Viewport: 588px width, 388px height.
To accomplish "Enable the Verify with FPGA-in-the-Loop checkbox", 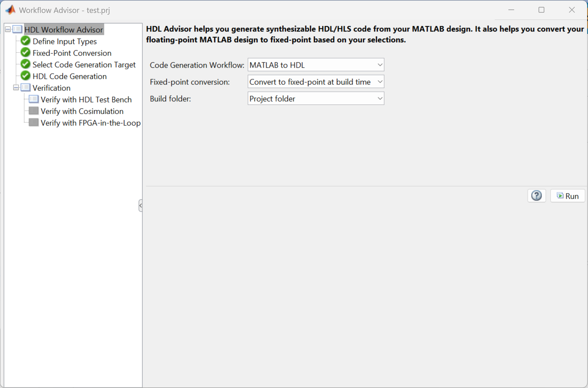I will click(x=34, y=122).
